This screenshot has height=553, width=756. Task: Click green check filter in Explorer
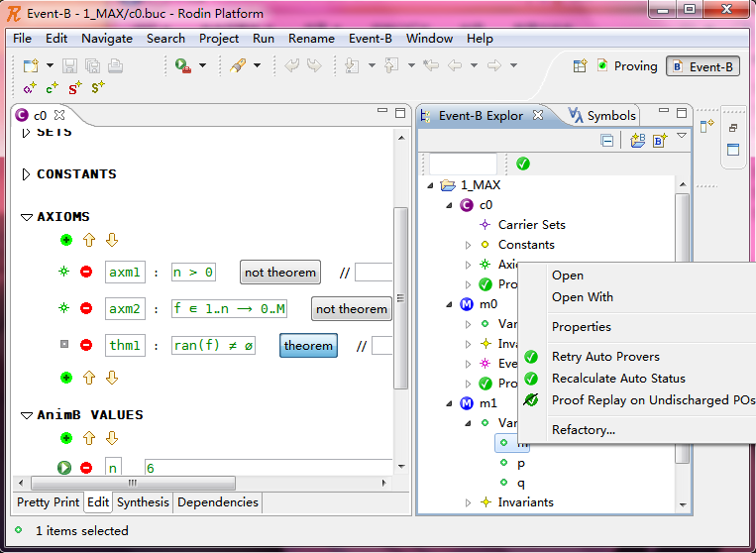click(522, 164)
